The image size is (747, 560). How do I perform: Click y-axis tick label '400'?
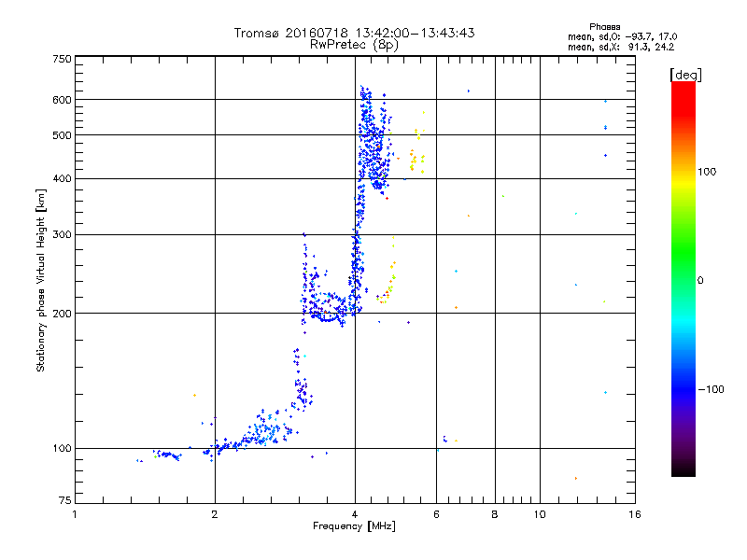62,178
